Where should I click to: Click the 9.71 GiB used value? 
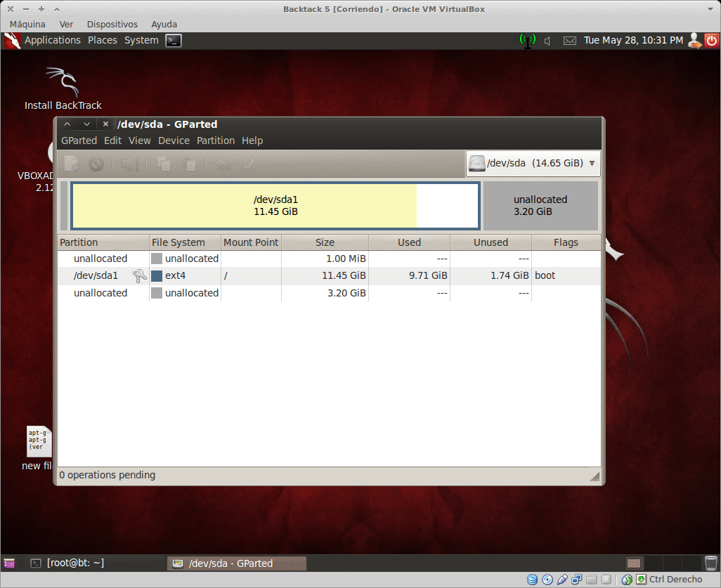[428, 275]
